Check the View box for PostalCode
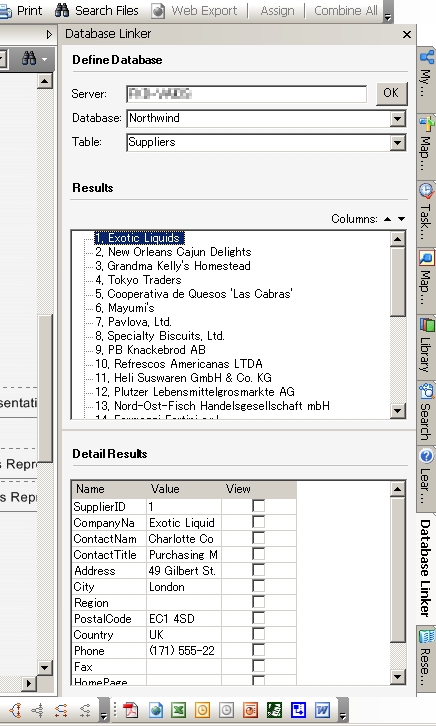This screenshot has width=436, height=726. pyautogui.click(x=259, y=618)
